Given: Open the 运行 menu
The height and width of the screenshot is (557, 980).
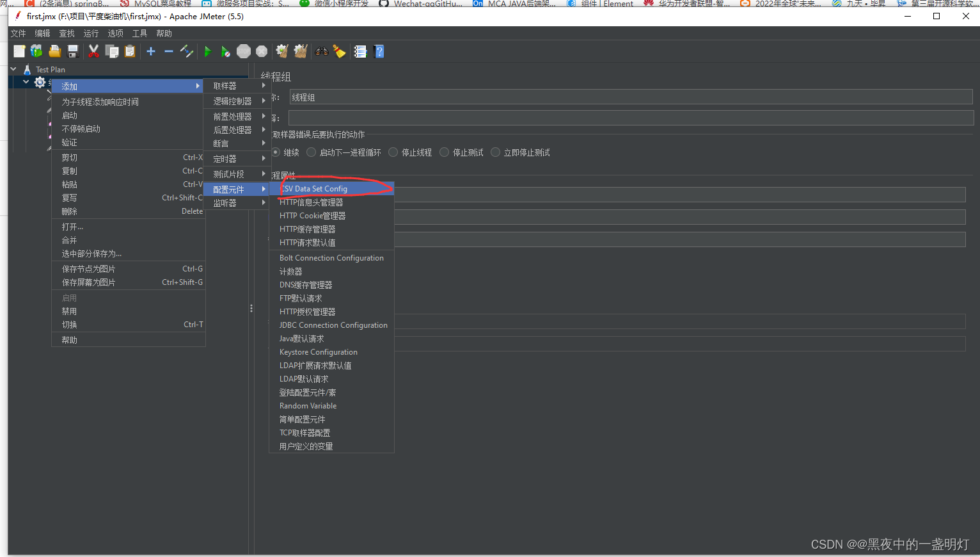Looking at the screenshot, I should tap(91, 33).
